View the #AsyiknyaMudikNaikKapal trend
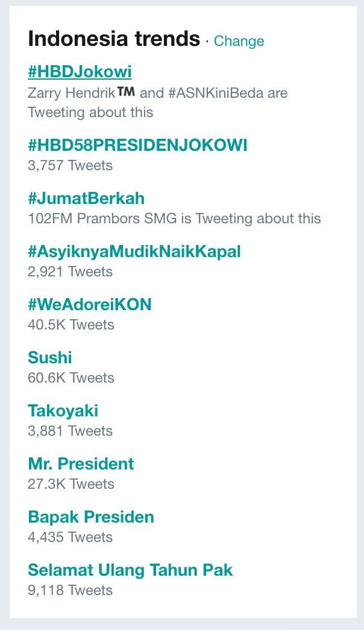 134,252
